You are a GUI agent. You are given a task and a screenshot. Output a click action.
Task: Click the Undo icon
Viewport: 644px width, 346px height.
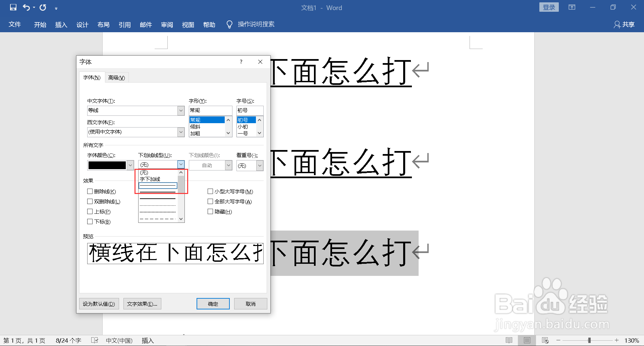[x=26, y=7]
